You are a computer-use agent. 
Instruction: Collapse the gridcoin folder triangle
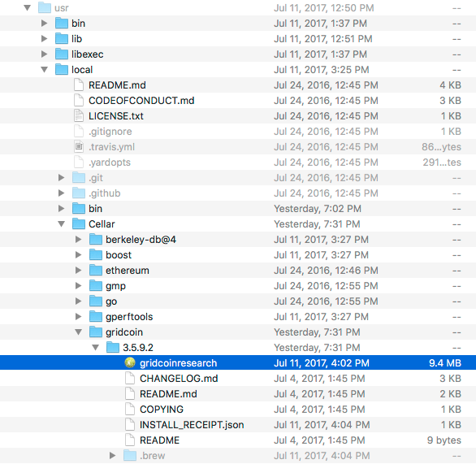pyautogui.click(x=78, y=332)
